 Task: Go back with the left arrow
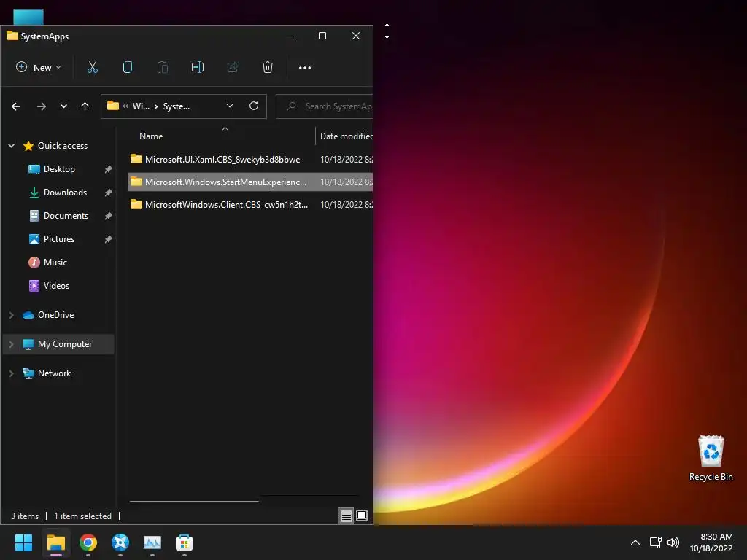click(16, 106)
